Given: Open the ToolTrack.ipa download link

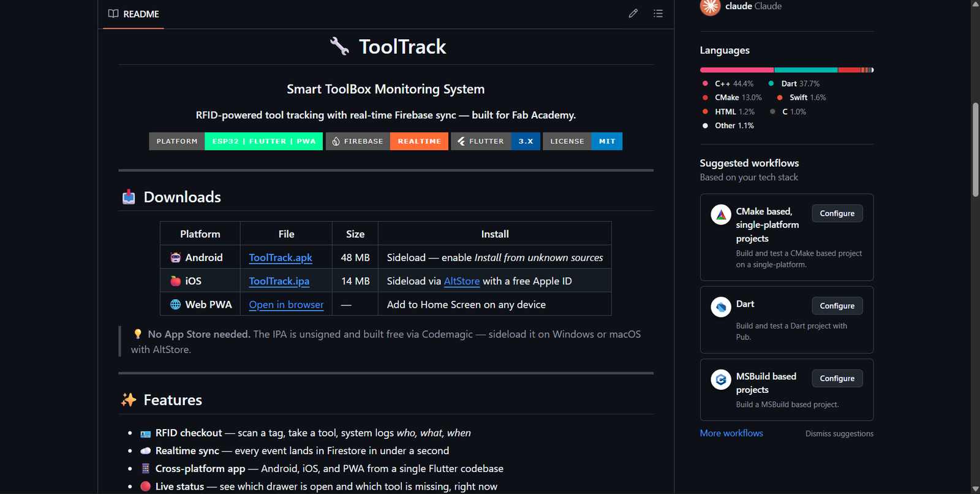Looking at the screenshot, I should [x=279, y=281].
